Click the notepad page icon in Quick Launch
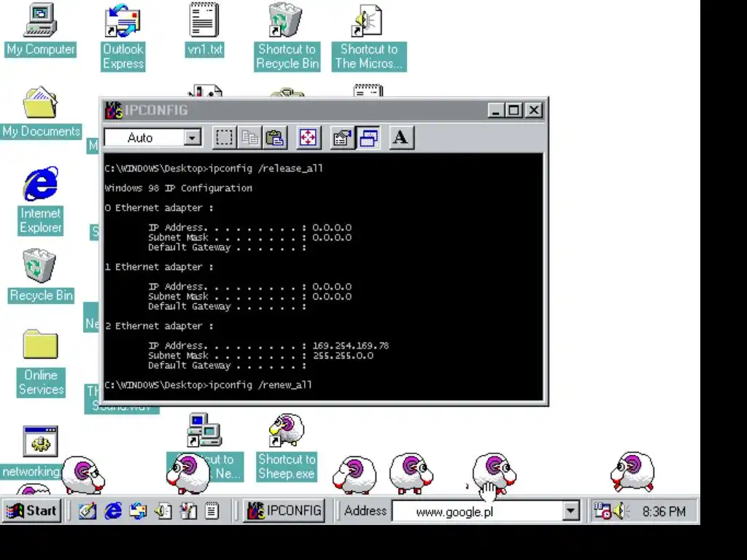Image resolution: width=747 pixels, height=560 pixels. pos(212,511)
